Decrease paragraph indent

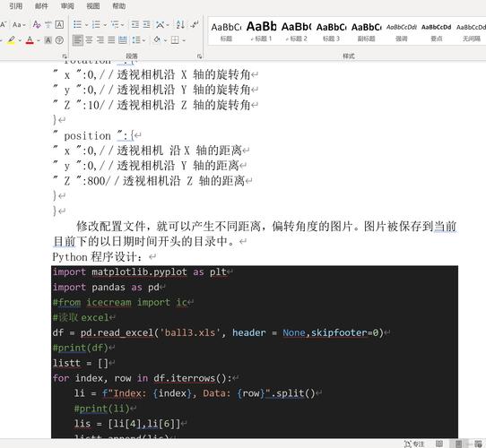135,24
